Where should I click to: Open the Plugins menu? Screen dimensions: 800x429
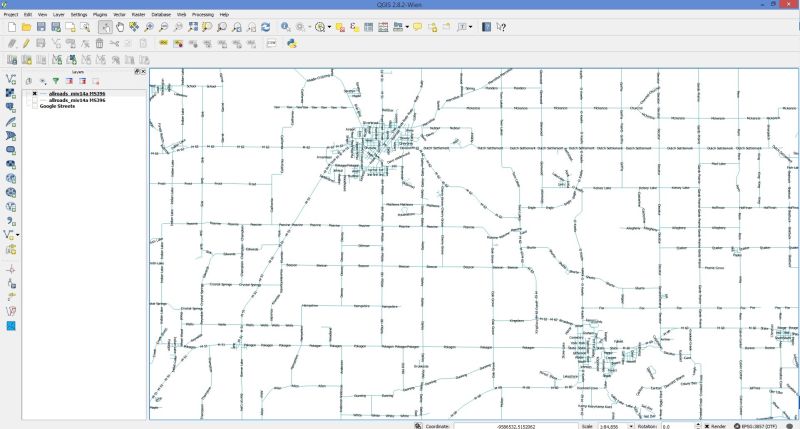coord(100,15)
